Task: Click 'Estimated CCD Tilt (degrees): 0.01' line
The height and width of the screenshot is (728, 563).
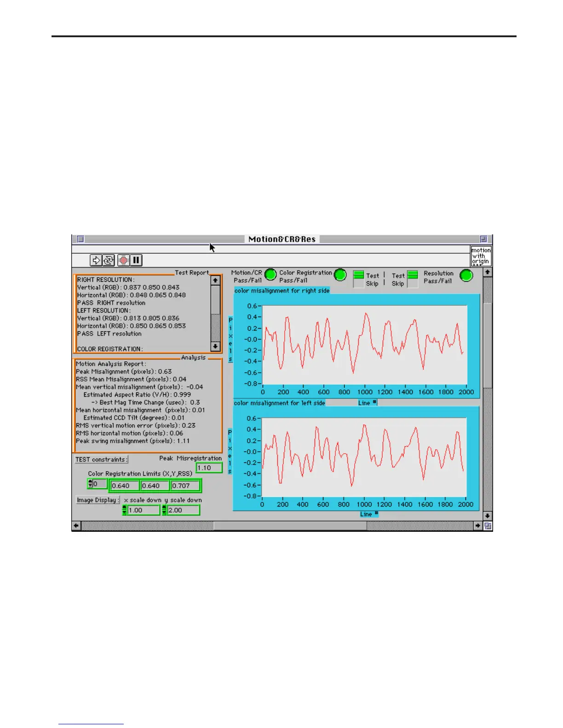Action: tap(134, 418)
